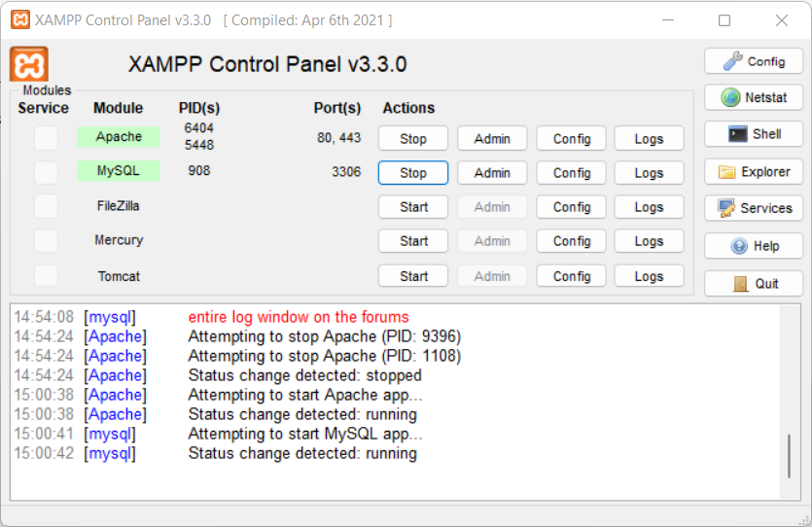The height and width of the screenshot is (527, 812).
Task: Open MySQL Config options
Action: [x=571, y=173]
